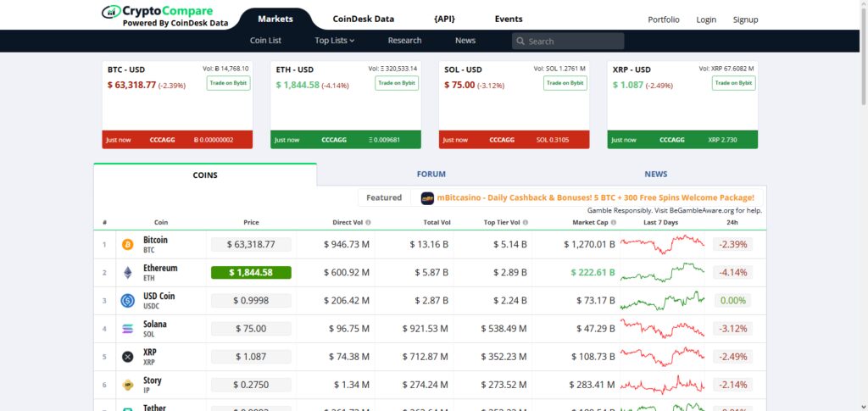This screenshot has width=868, height=411.
Task: Expand the Top Lists dropdown
Action: pos(334,41)
